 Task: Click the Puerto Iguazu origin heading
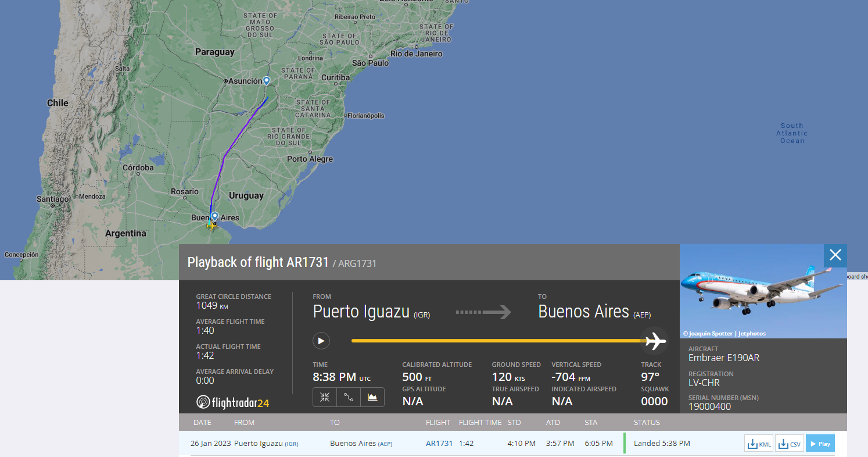[x=361, y=312]
